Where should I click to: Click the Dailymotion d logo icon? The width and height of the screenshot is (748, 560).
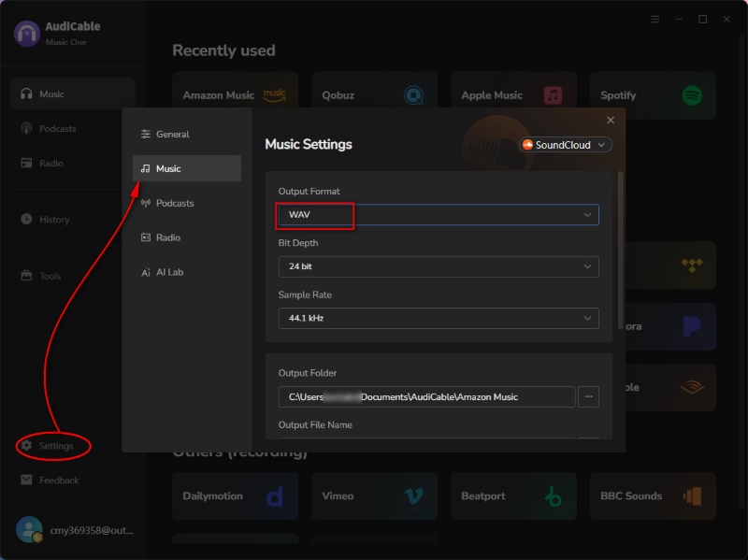274,496
